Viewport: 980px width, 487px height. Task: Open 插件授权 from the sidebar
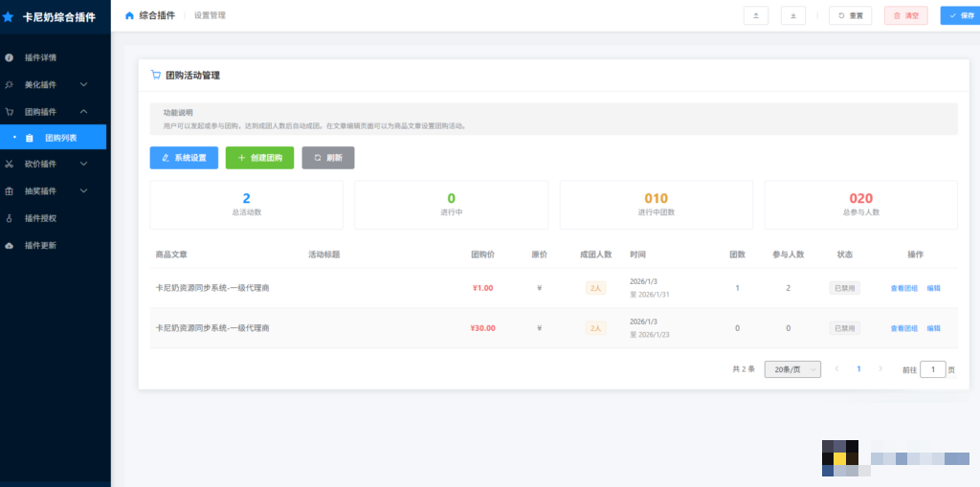point(40,218)
